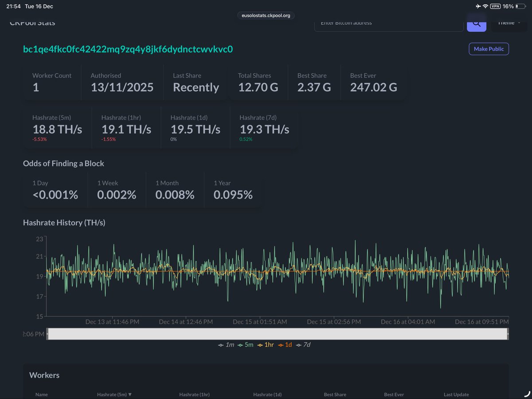Click the Hashrate (1hr) workers column header

[x=195, y=395]
